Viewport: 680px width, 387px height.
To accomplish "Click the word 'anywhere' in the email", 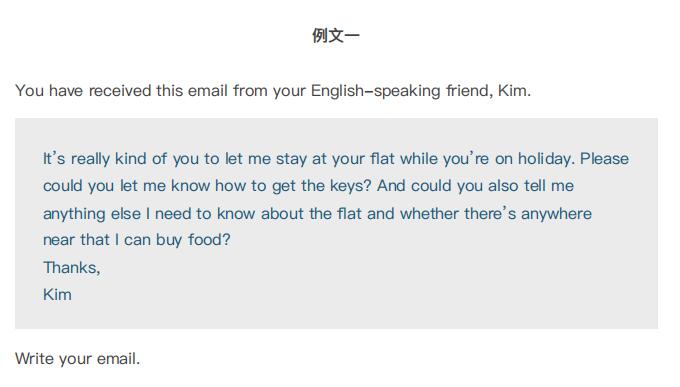I will [x=556, y=214].
